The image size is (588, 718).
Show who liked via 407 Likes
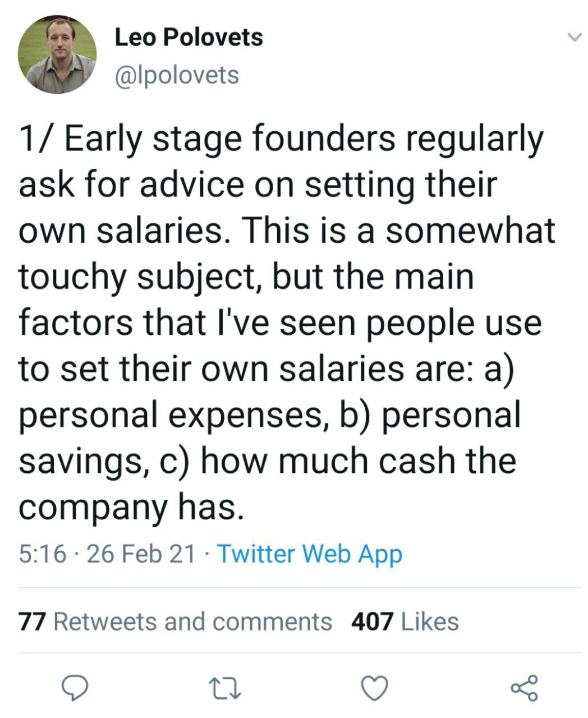point(405,622)
